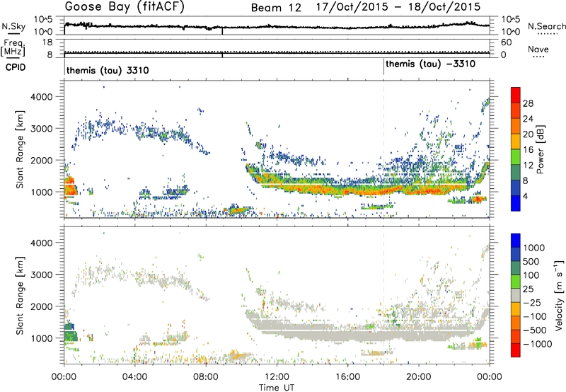Image resolution: width=566 pixels, height=392 pixels.
Task: Click the '4' tick on the power colorbar
Action: point(526,196)
